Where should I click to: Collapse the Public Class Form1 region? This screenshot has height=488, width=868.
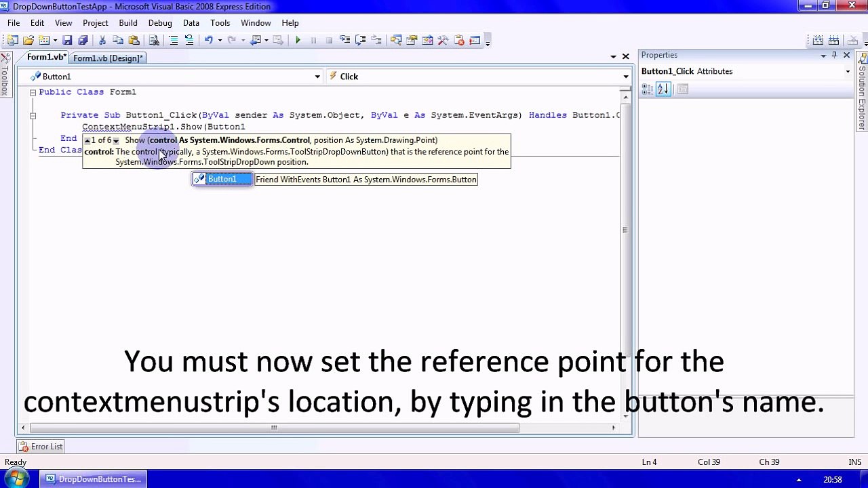(33, 92)
